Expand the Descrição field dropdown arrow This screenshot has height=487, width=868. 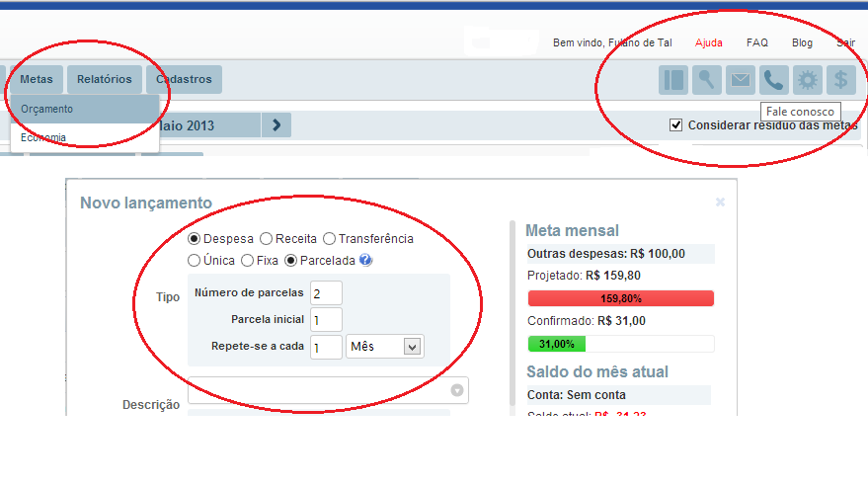pos(456,390)
